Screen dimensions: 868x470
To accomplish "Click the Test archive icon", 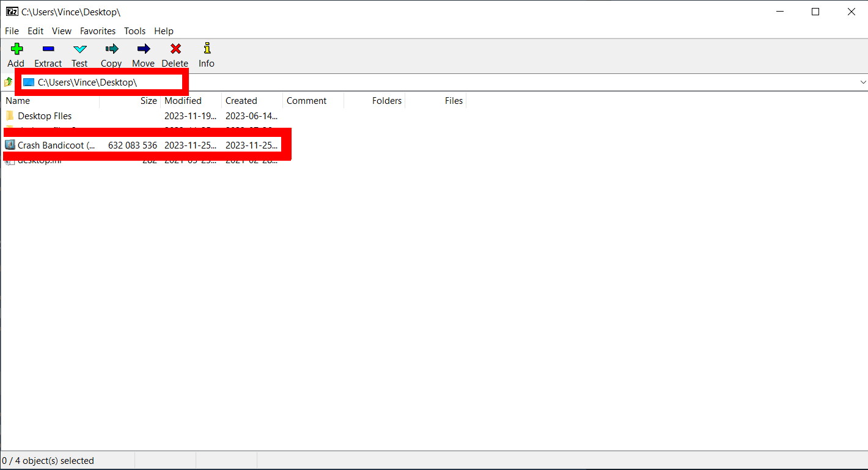I will (x=79, y=54).
